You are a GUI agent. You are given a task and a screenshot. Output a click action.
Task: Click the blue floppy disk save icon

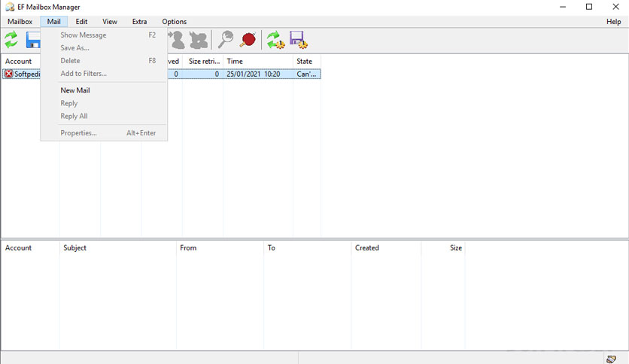click(x=33, y=40)
